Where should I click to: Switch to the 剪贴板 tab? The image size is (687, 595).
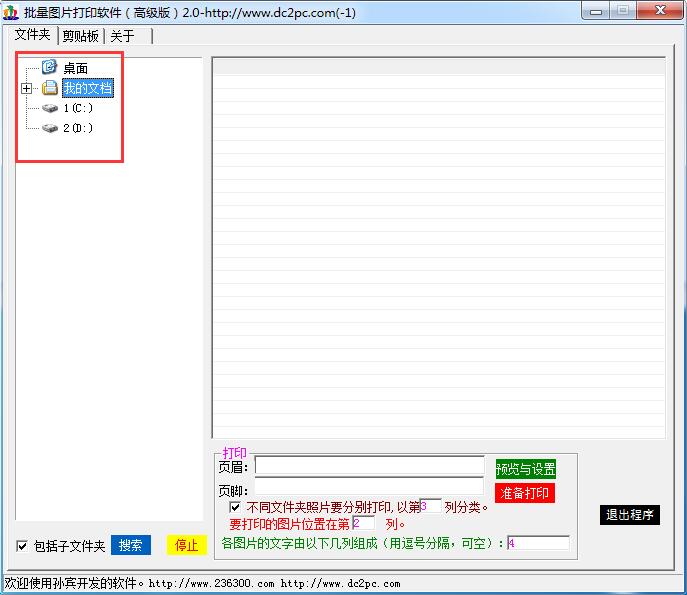81,36
